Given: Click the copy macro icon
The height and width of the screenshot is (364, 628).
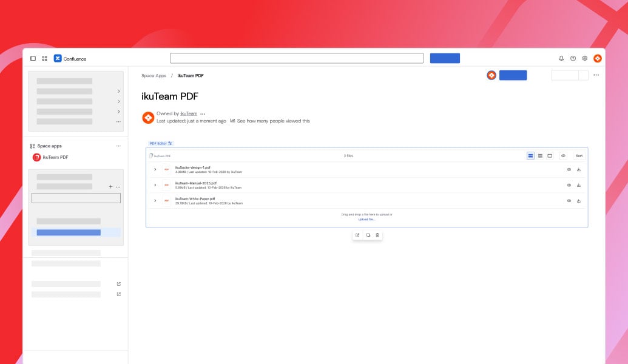Looking at the screenshot, I should (x=368, y=235).
